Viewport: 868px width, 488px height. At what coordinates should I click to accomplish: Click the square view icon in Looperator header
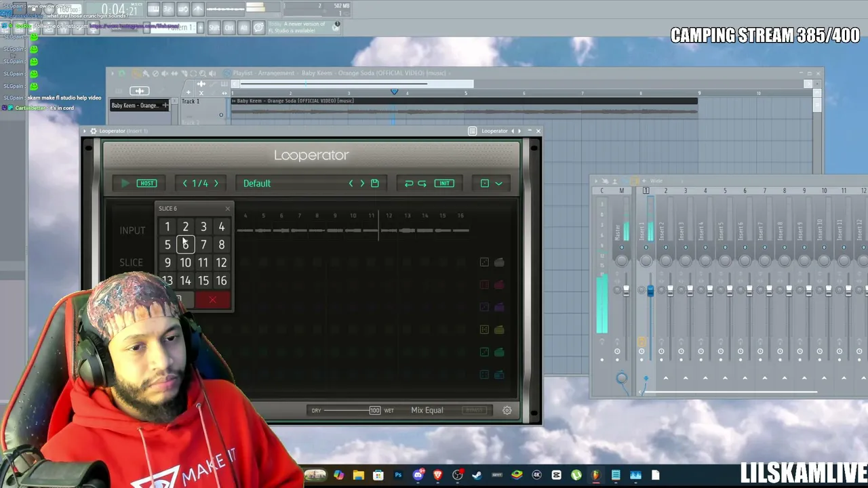pos(484,183)
